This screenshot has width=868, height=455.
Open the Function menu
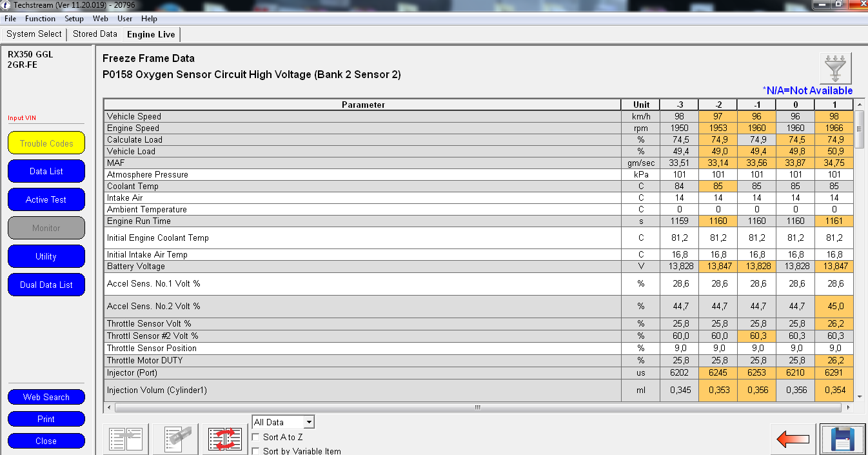(x=40, y=19)
